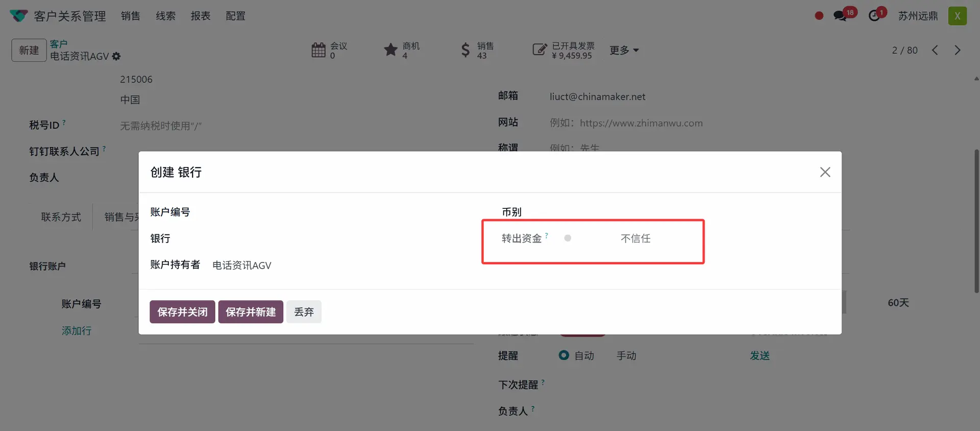Click the 账户编号 input field in dialog
This screenshot has width=980, height=431.
point(332,212)
